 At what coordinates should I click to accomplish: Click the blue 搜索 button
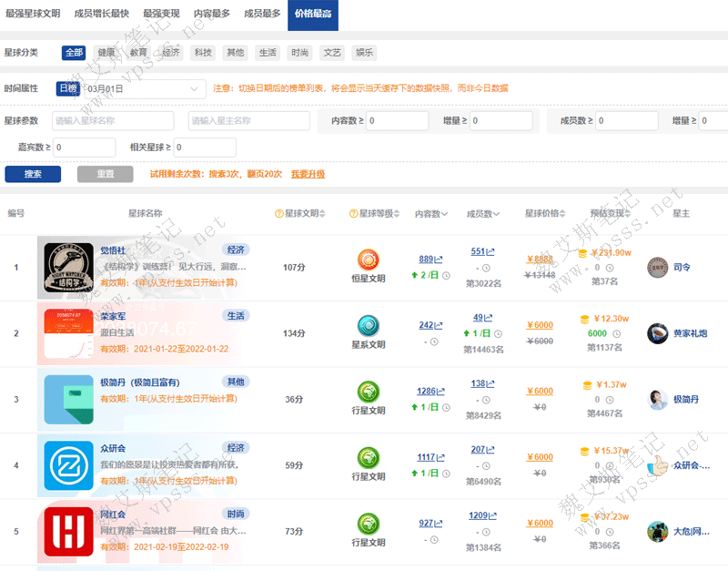[x=33, y=174]
